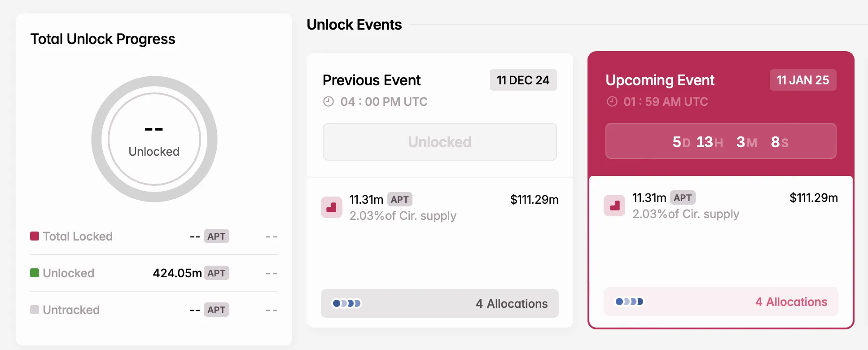Click the APT ticker badge next to 11.31m
The width and height of the screenshot is (868, 350).
pyautogui.click(x=399, y=199)
